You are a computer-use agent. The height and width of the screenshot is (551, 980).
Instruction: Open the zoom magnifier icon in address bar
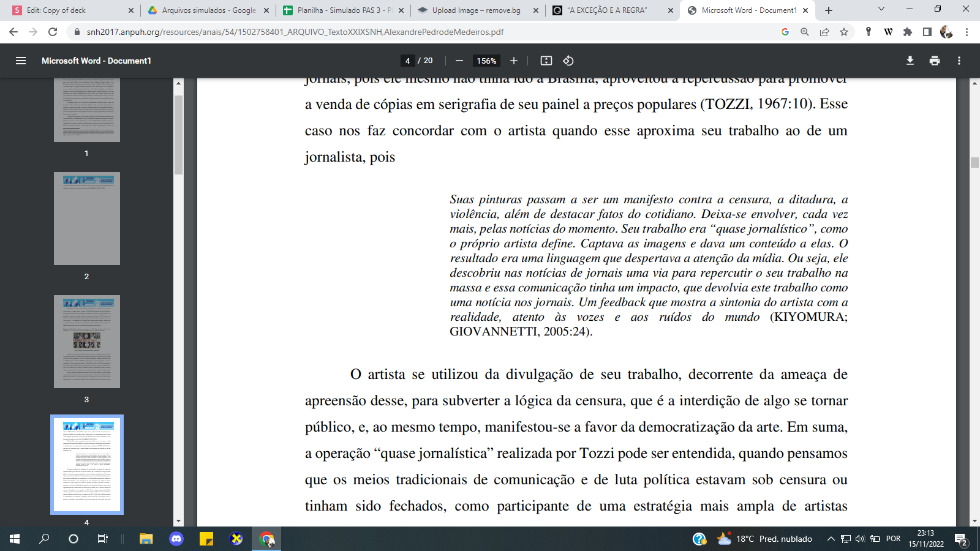[x=805, y=32]
